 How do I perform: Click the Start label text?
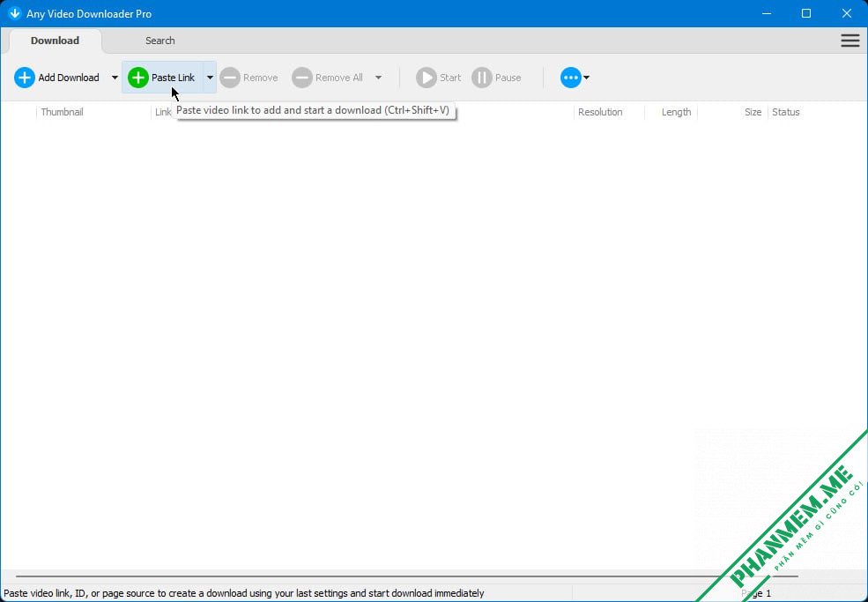(x=450, y=78)
